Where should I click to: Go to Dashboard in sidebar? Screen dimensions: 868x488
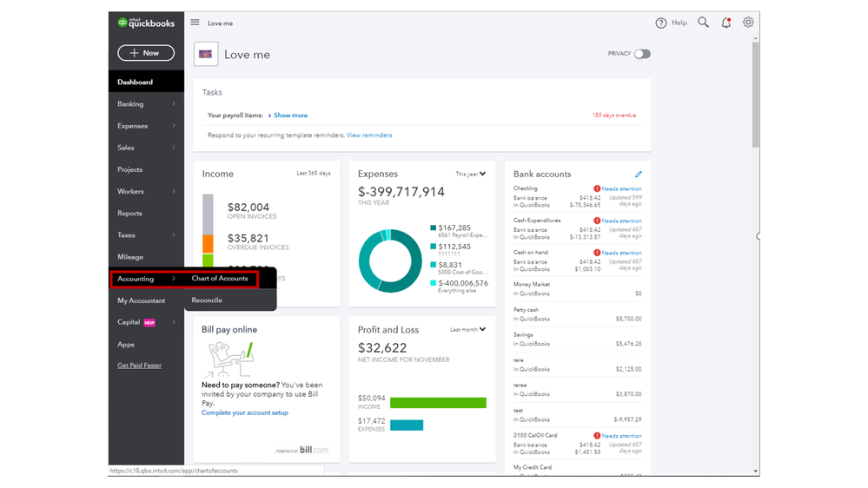click(146, 82)
